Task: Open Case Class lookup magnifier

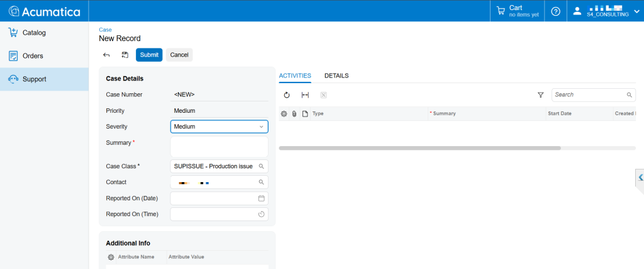Action: click(261, 166)
